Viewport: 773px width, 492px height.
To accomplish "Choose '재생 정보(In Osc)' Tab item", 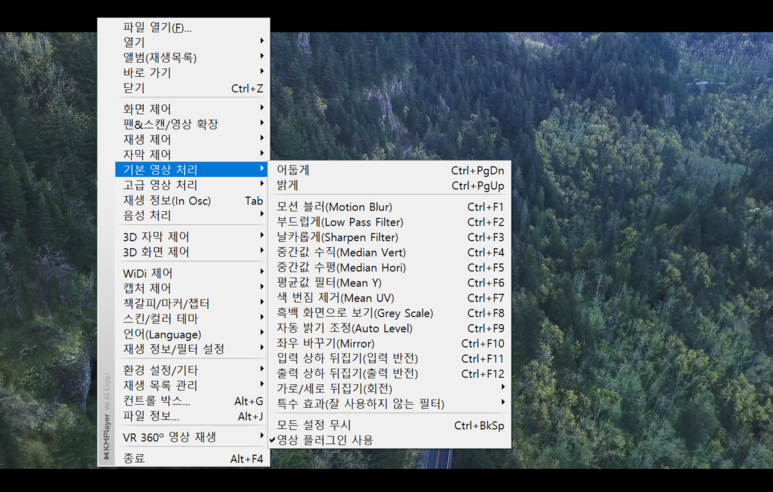I will click(191, 200).
